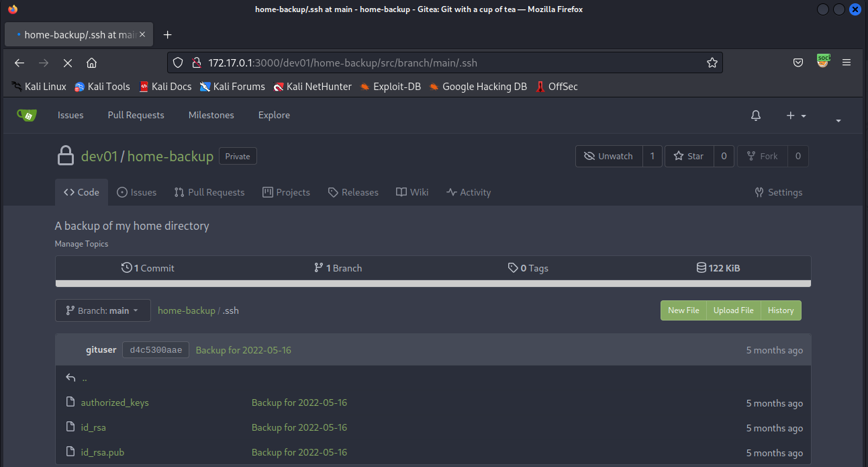This screenshot has height=467, width=868.
Task: Expand the plus create-new dropdown
Action: [x=796, y=116]
